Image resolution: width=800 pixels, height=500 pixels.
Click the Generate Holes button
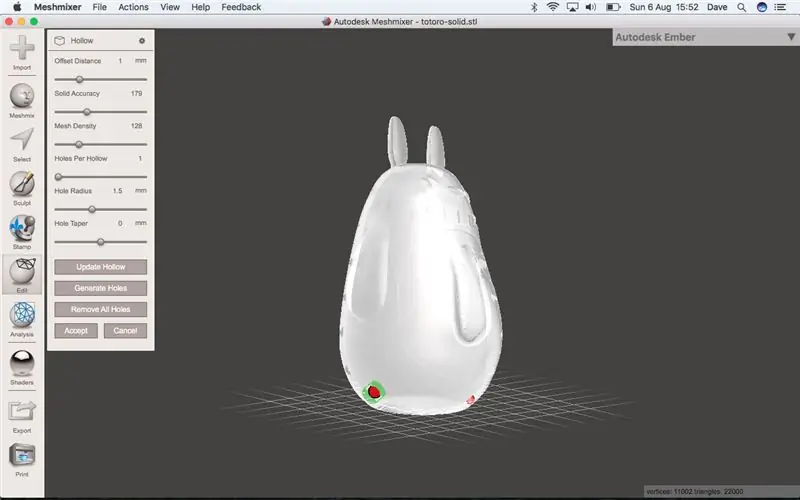[x=101, y=288]
